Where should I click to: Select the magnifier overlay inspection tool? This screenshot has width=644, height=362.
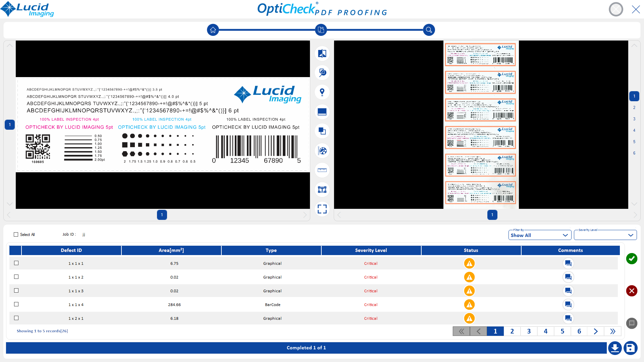click(322, 73)
